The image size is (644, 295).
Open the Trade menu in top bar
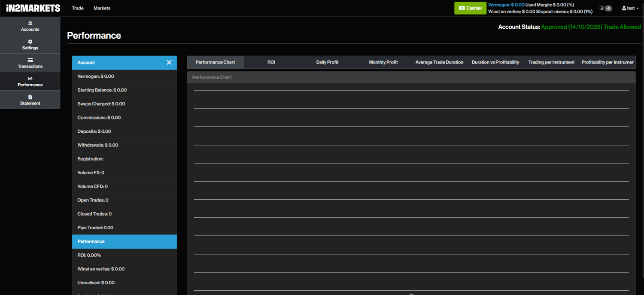point(78,8)
